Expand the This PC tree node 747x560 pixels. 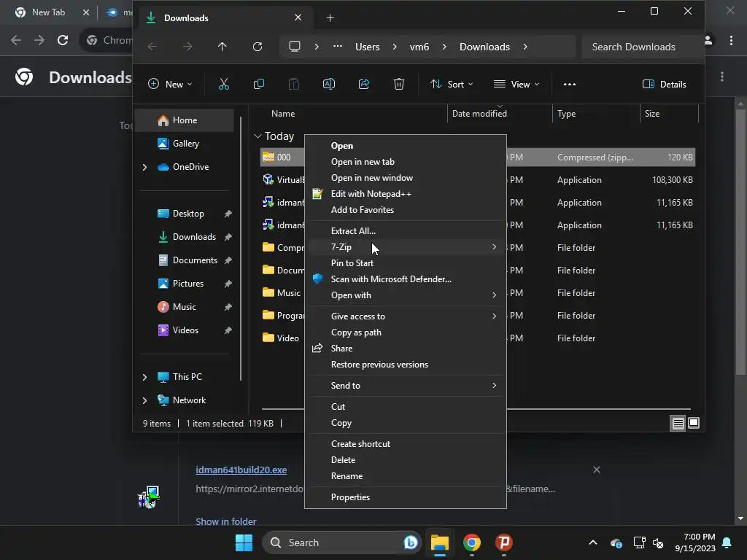pyautogui.click(x=145, y=377)
